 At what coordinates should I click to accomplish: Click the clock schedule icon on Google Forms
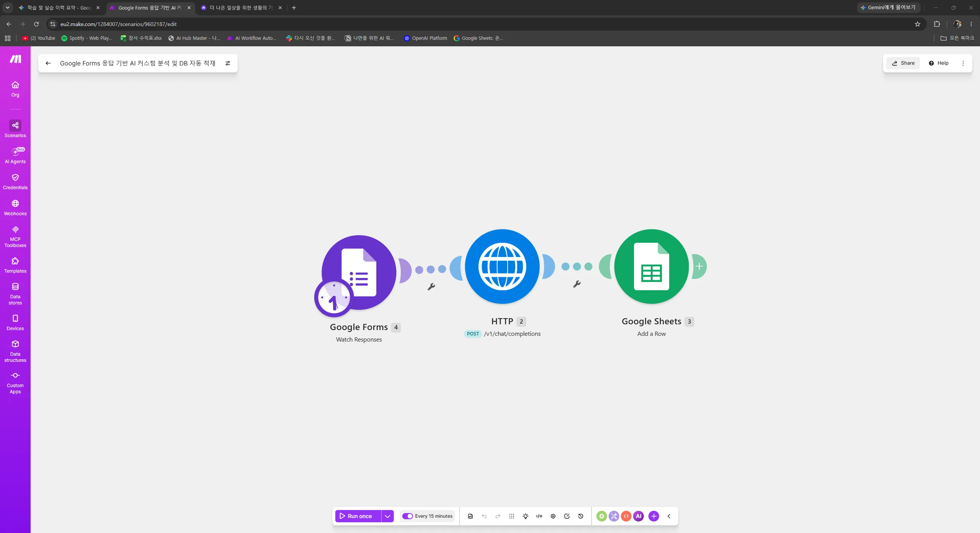(x=334, y=298)
